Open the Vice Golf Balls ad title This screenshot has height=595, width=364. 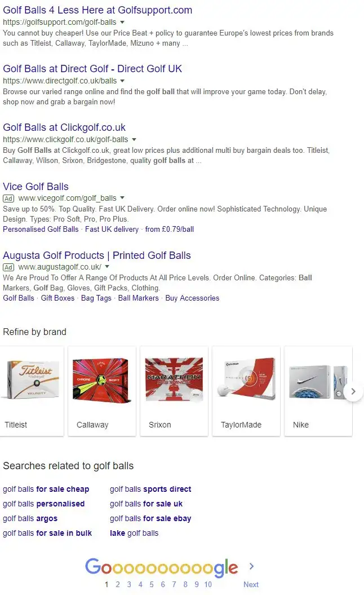coord(35,187)
